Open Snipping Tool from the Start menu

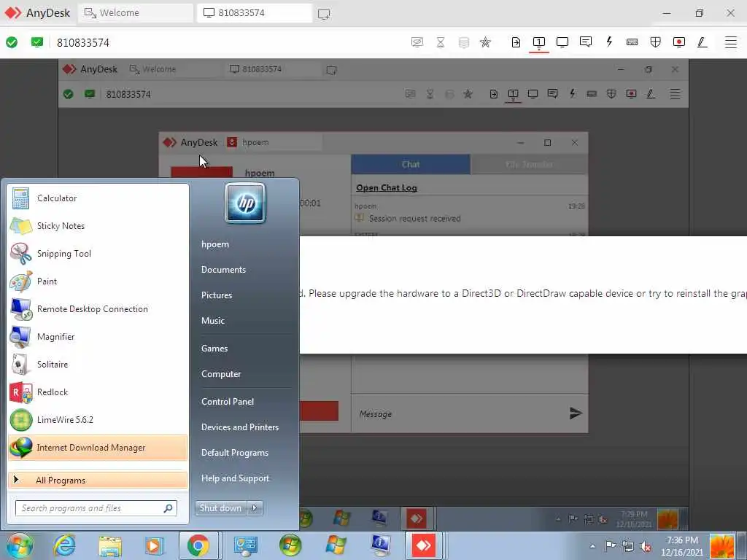point(98,253)
